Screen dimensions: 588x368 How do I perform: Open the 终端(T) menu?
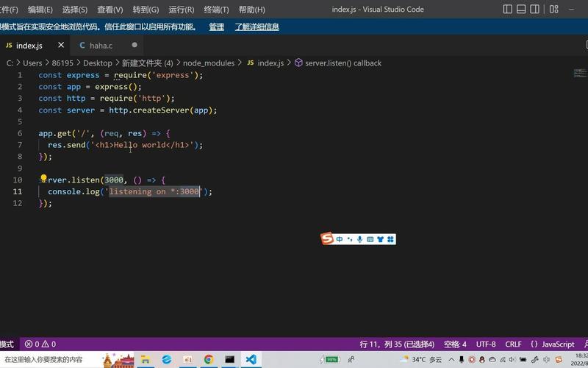click(216, 10)
